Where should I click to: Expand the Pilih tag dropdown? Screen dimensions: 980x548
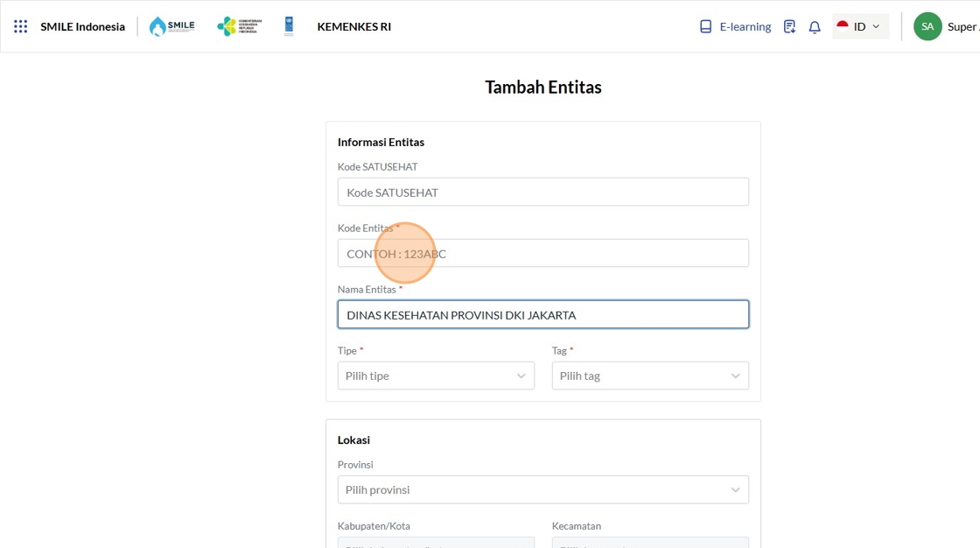coord(650,376)
